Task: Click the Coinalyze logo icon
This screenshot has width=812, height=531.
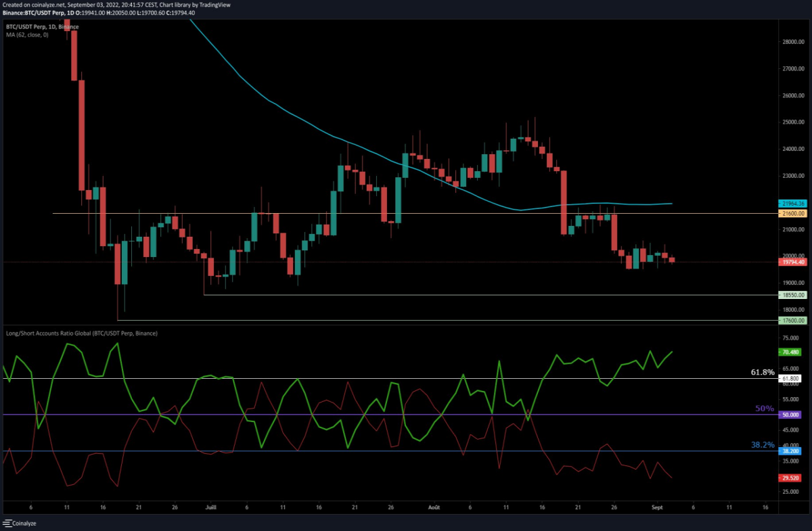Action: pos(8,524)
